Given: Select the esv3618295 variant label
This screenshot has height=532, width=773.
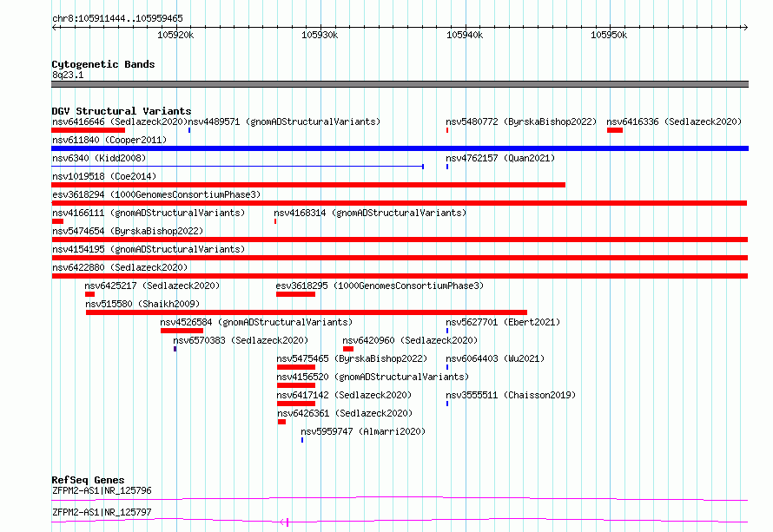Looking at the screenshot, I should pyautogui.click(x=380, y=286).
